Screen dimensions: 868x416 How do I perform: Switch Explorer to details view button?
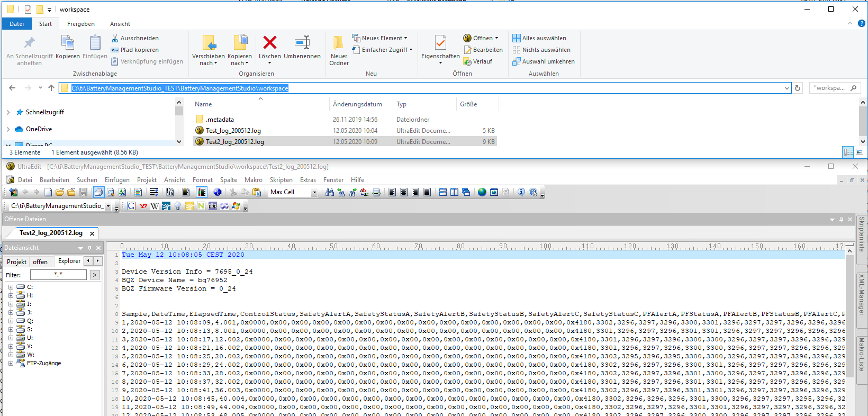click(848, 152)
